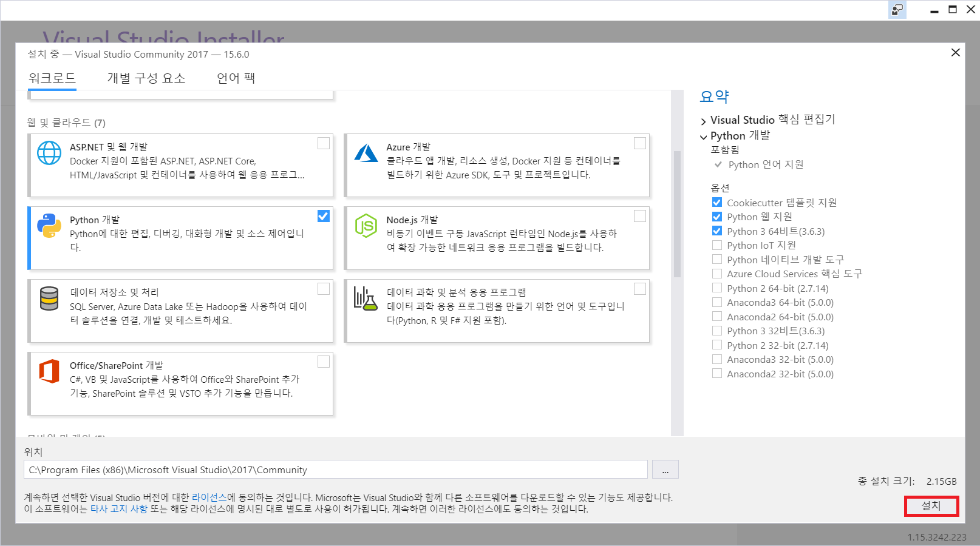Expand Visual Studio 핵심 편집기 section
Image resolution: width=980 pixels, height=546 pixels.
[704, 121]
